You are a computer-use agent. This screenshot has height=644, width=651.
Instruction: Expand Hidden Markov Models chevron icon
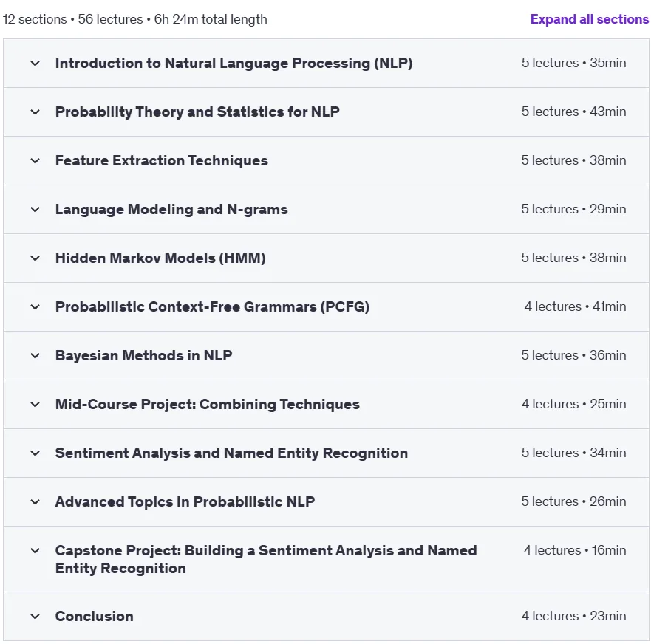coord(35,258)
